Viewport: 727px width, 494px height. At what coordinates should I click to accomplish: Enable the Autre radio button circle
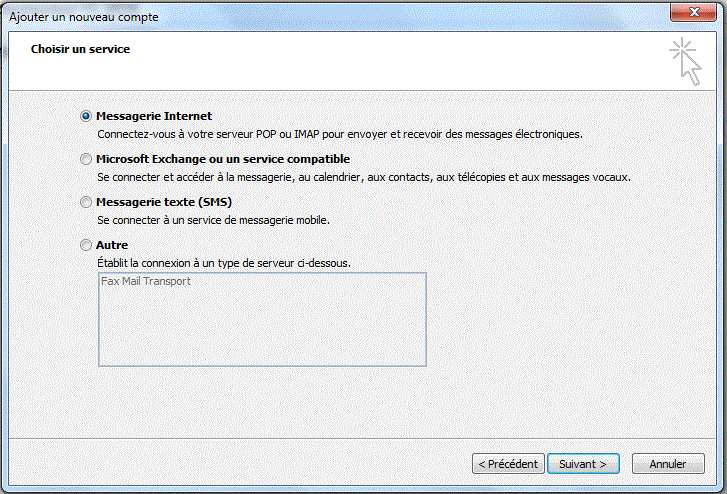click(86, 245)
